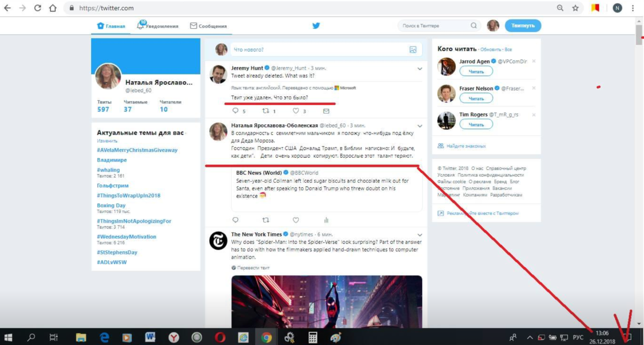
Task: Click the Twitter bird logo in header
Action: [x=316, y=26]
